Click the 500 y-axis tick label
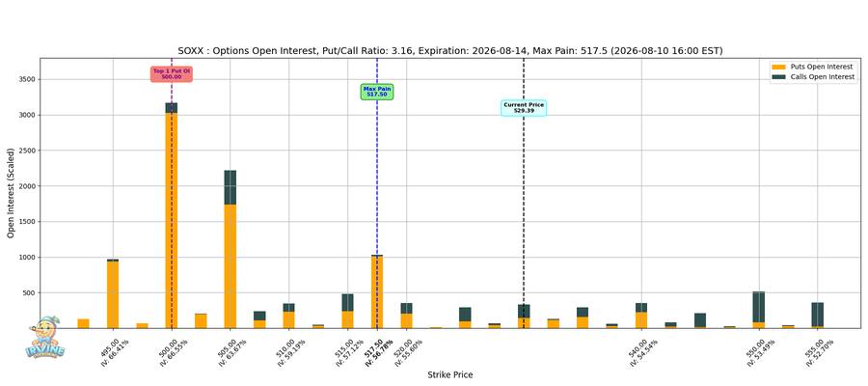The height and width of the screenshot is (386, 868). click(29, 292)
